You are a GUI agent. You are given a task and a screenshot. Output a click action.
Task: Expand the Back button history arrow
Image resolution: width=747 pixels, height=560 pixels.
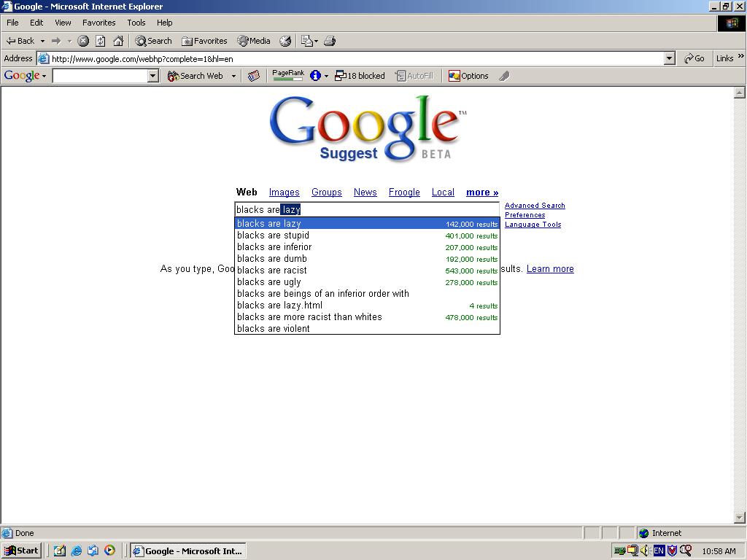click(42, 41)
